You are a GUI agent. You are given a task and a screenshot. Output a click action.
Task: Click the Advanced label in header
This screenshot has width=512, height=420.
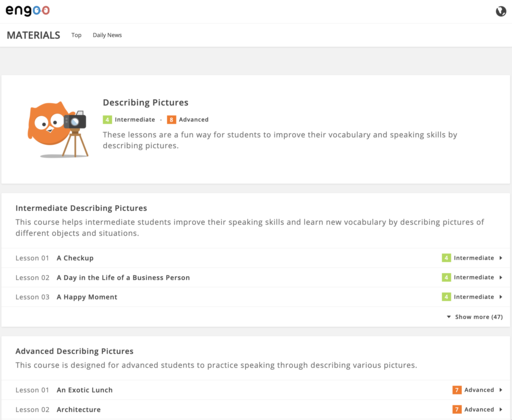[193, 120]
